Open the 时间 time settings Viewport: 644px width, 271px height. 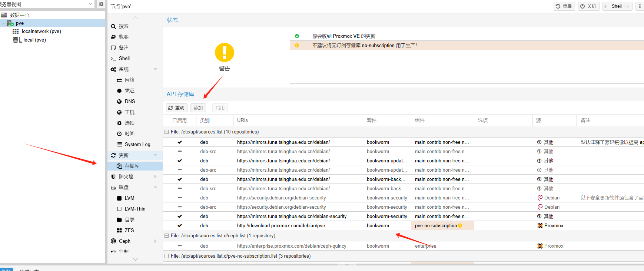pos(129,134)
